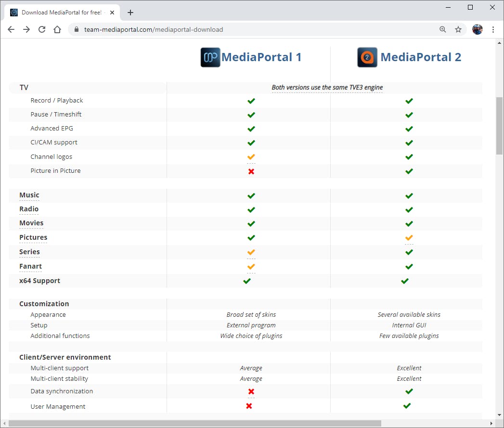Image resolution: width=504 pixels, height=428 pixels.
Task: Select the 'Internal GUI' cell
Action: pyautogui.click(x=409, y=325)
